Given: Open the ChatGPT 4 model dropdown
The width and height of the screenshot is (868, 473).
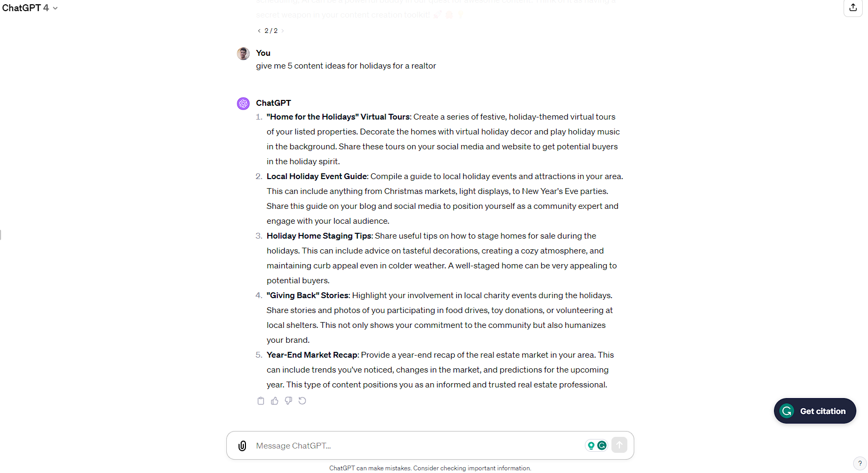Looking at the screenshot, I should [30, 8].
